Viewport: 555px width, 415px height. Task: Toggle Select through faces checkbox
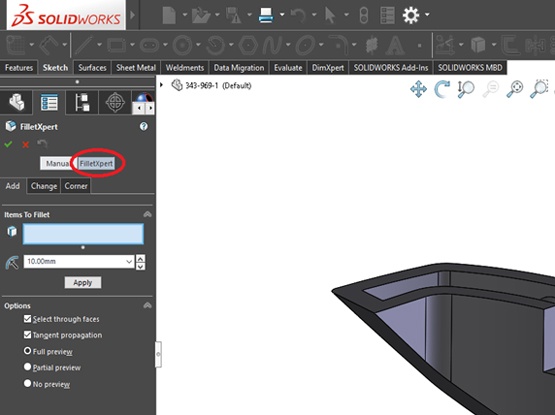(27, 319)
